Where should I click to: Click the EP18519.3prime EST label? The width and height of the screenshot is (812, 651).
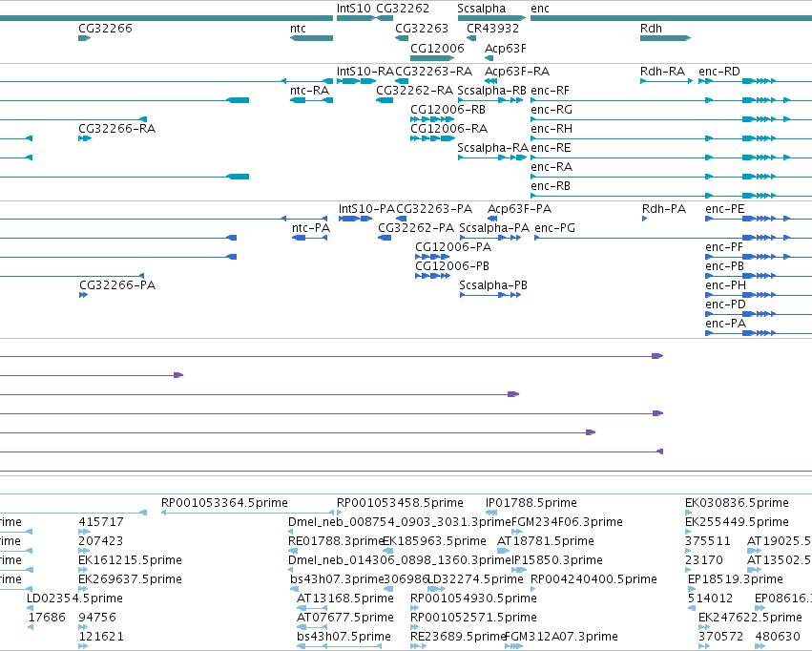point(736,579)
